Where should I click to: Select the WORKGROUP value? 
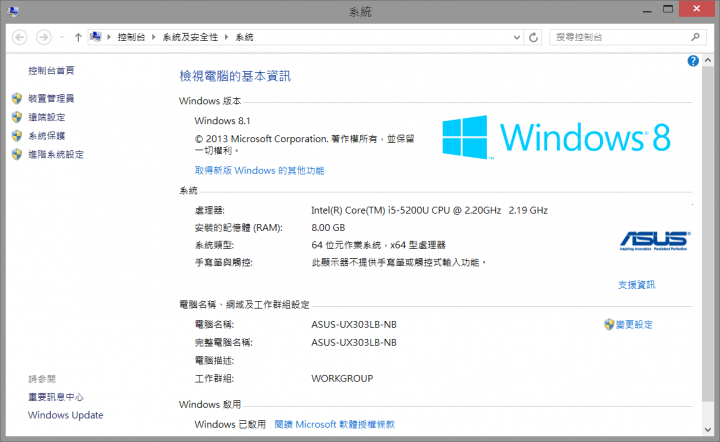pos(342,379)
